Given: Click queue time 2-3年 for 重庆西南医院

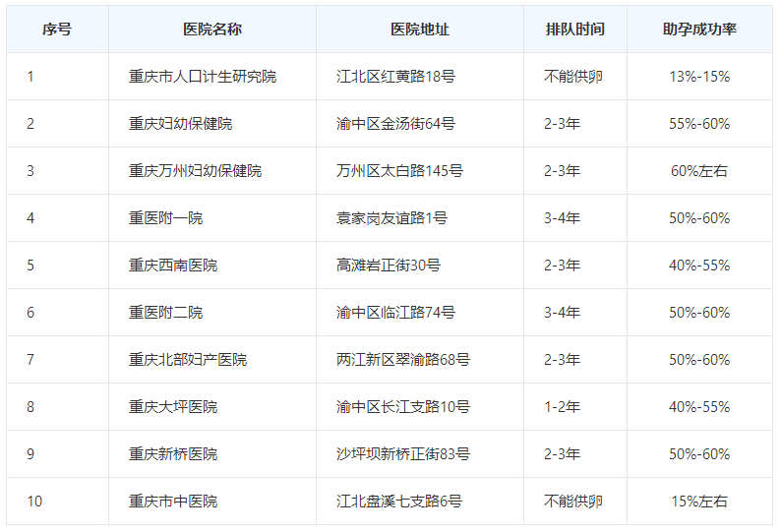Looking at the screenshot, I should click(x=563, y=265).
